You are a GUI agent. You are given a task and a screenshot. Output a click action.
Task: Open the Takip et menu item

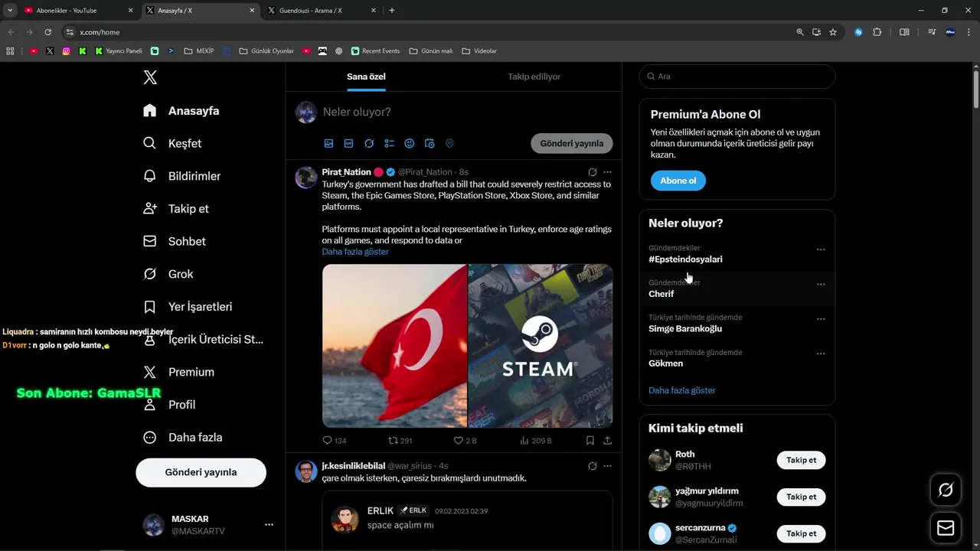tap(176, 209)
